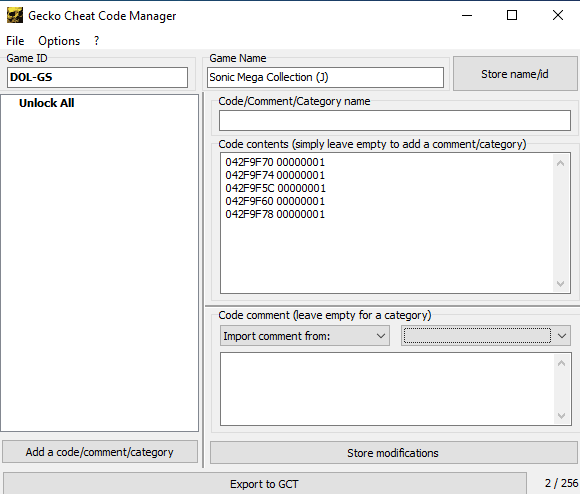Viewport: 580px width, 494px height.
Task: Click the up arrow of code contents scrollbar
Action: 560,163
